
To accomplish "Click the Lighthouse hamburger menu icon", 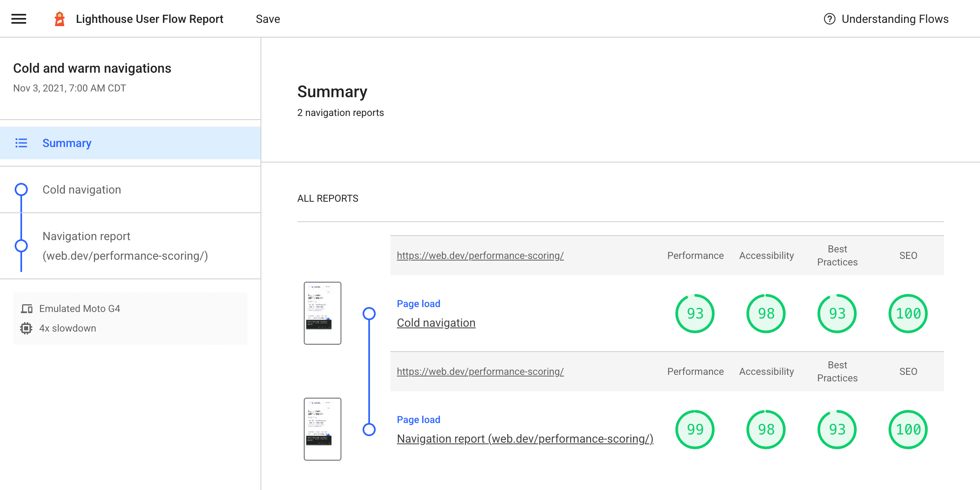I will (19, 19).
